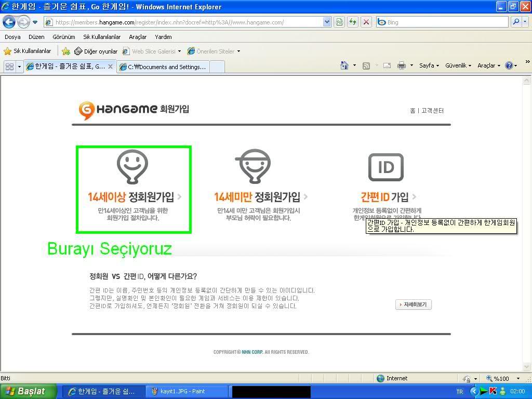Open the search provider dropdown arrow
This screenshot has height=399, width=532.
(x=525, y=22)
